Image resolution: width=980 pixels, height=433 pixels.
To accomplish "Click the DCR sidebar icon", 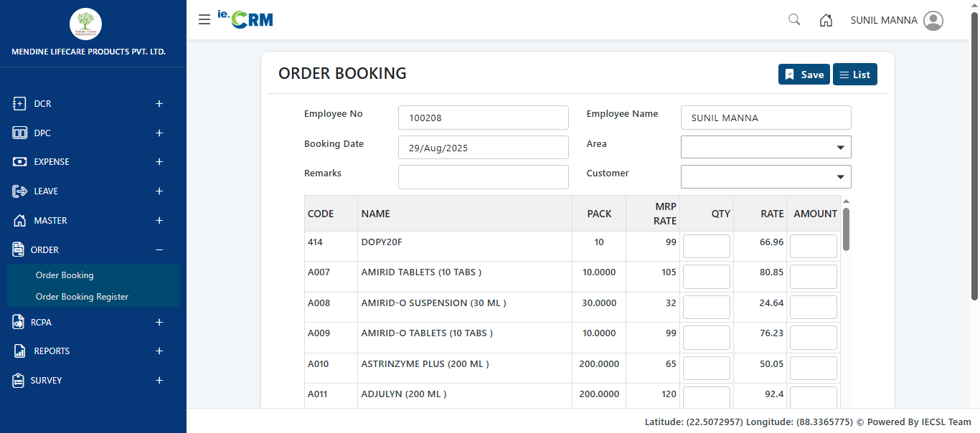I will pos(19,104).
